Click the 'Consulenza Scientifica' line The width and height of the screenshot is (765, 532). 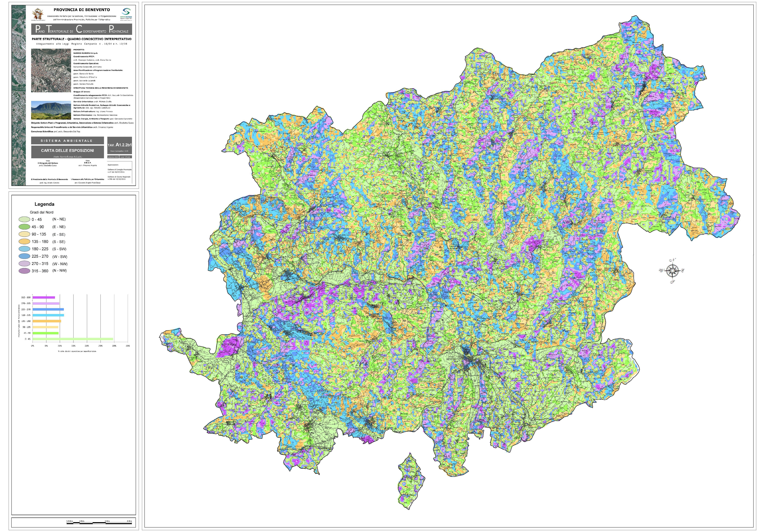[x=56, y=132]
